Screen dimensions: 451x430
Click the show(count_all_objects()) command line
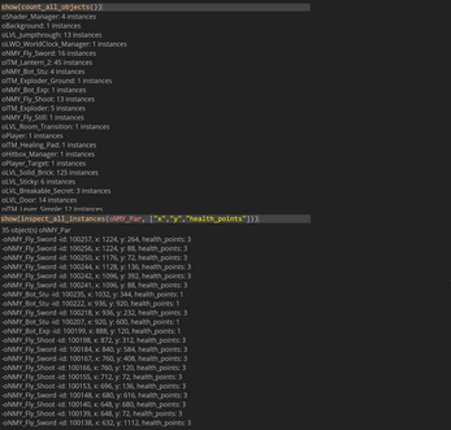click(155, 7)
